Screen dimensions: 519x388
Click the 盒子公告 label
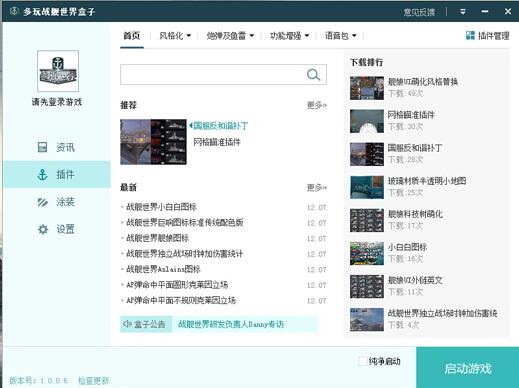point(150,324)
